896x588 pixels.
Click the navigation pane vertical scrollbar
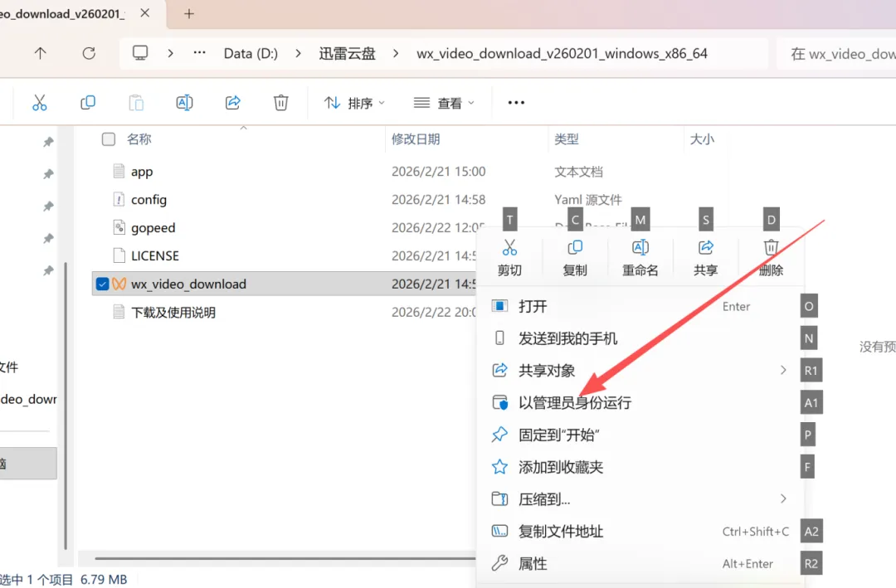click(x=66, y=406)
